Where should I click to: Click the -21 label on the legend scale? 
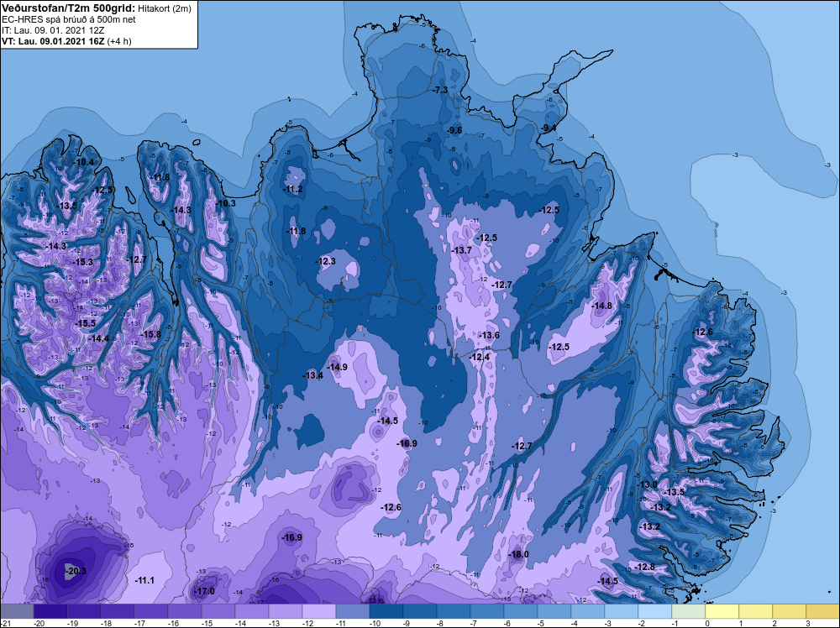coord(6,623)
